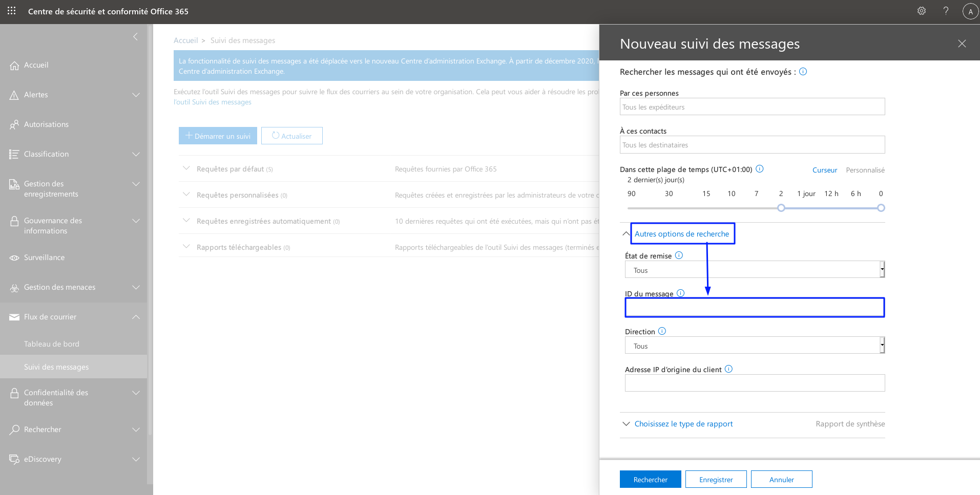Click the eDiscovery icon in the sidebar
This screenshot has height=495, width=980.
14,459
